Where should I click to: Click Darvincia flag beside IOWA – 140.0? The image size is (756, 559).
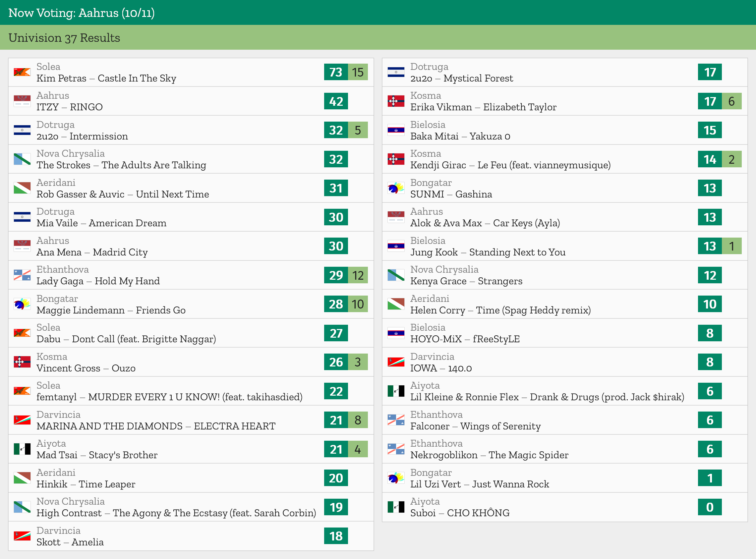pyautogui.click(x=396, y=362)
